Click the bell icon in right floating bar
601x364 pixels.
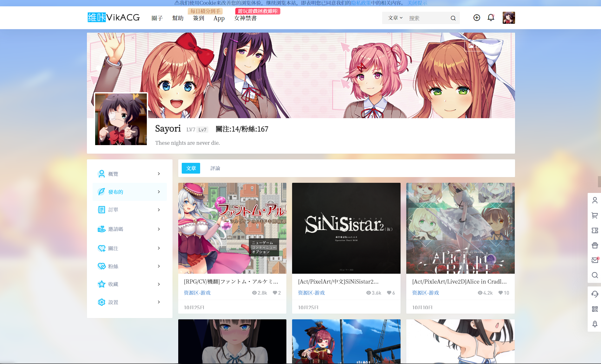point(595,324)
